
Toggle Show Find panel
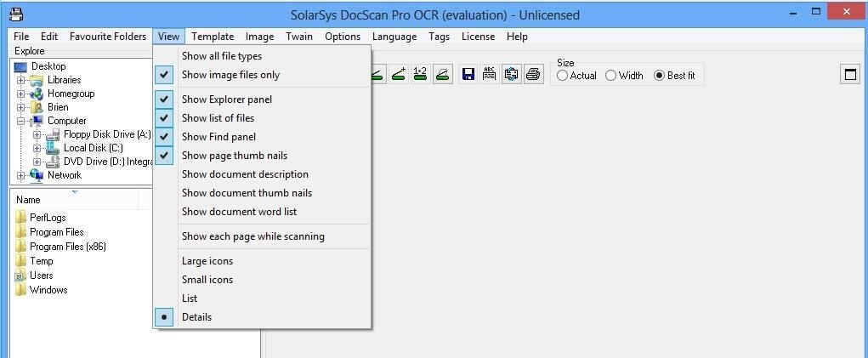(x=261, y=137)
